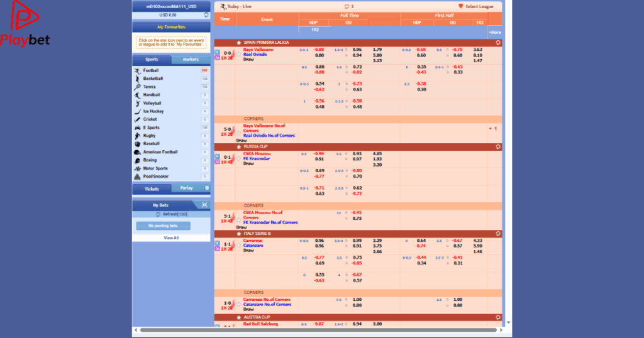Click the horizontal scrollbar right arrow
Screen dimensions: 644x338
[501, 330]
